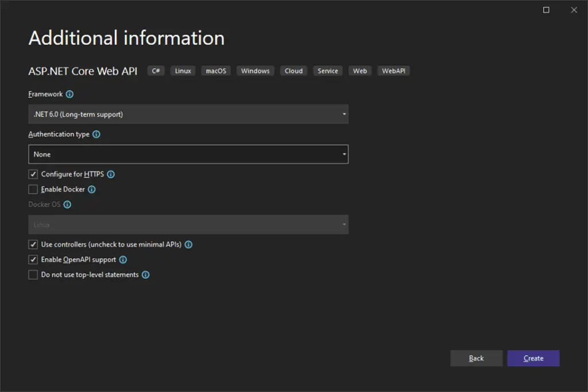Screen dimensions: 588x392
Task: Click the Authentication type label
Action: pyautogui.click(x=59, y=134)
